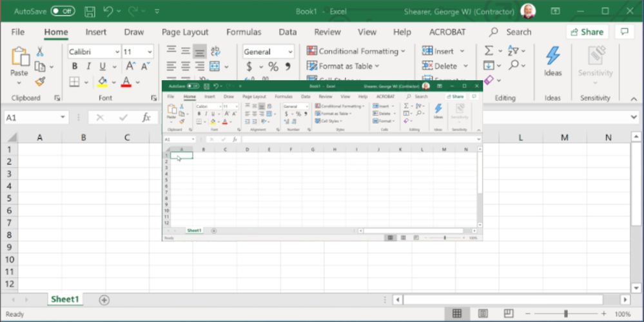The height and width of the screenshot is (322, 644).
Task: Click the large Percent Style icon
Action: pos(273,66)
